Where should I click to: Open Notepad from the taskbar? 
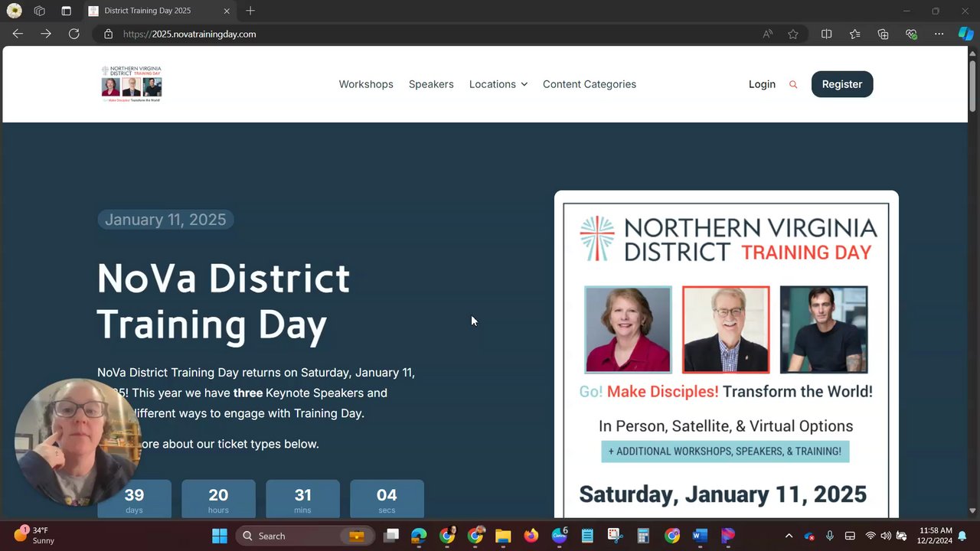click(587, 536)
